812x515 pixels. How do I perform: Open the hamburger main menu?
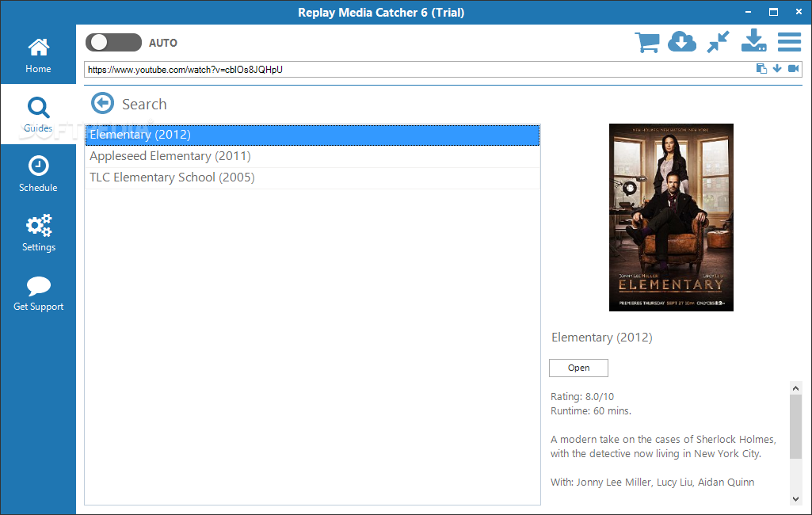[789, 42]
